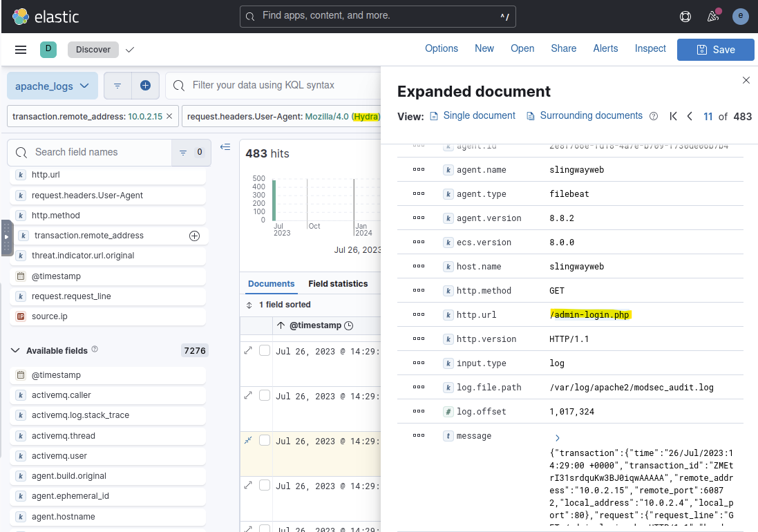Go to previous document arrow
Viewport: 758px width, 532px height.
click(690, 117)
